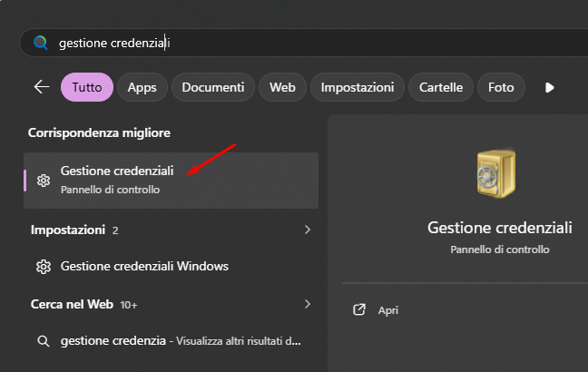The height and width of the screenshot is (372, 588).
Task: Click the Corrispondenza migliore heading
Action: (99, 132)
